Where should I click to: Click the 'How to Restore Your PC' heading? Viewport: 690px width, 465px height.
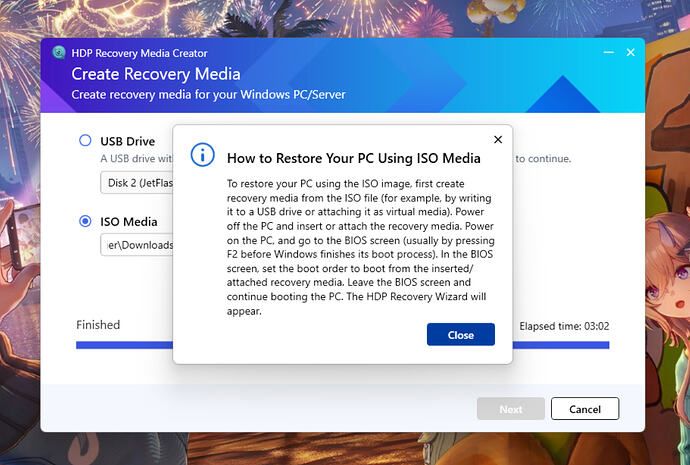click(x=353, y=158)
